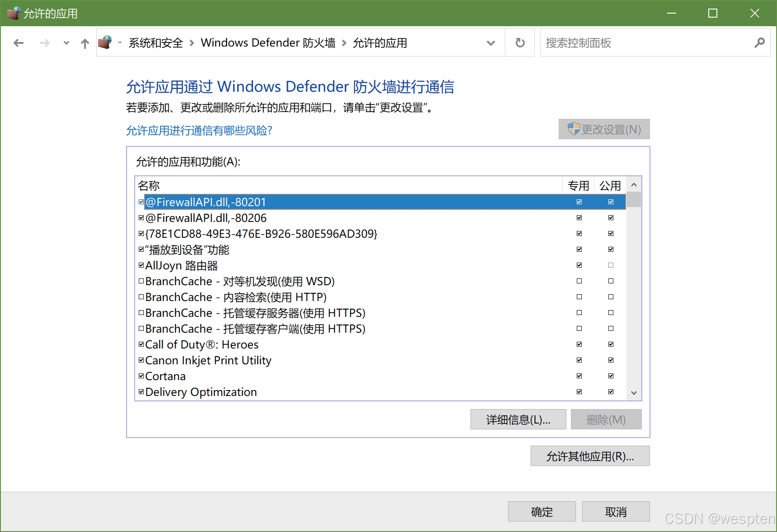Screen dimensions: 777x532
Task: Focus the 搜索控制面板 search box
Action: [655, 43]
